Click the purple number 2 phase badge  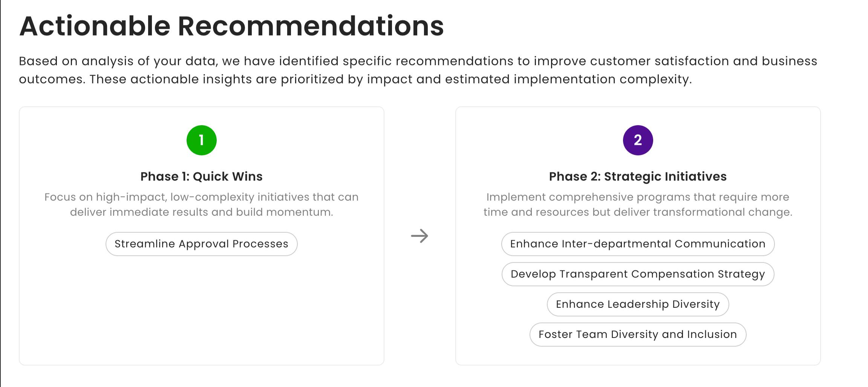638,140
